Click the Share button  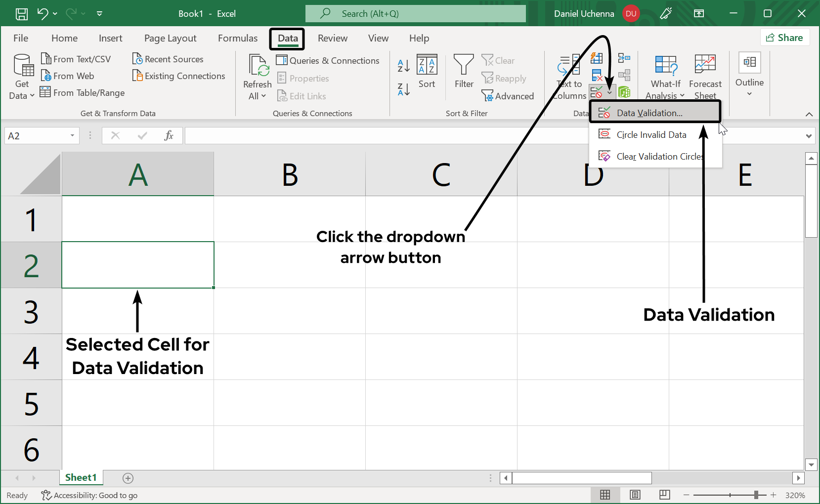(785, 37)
